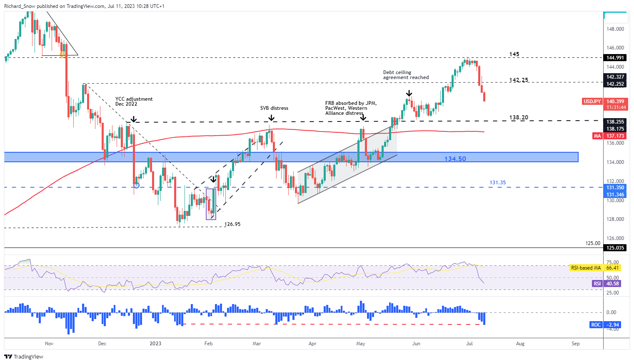Click the Feb label on time axis
This screenshot has height=364, width=634.
[x=208, y=344]
